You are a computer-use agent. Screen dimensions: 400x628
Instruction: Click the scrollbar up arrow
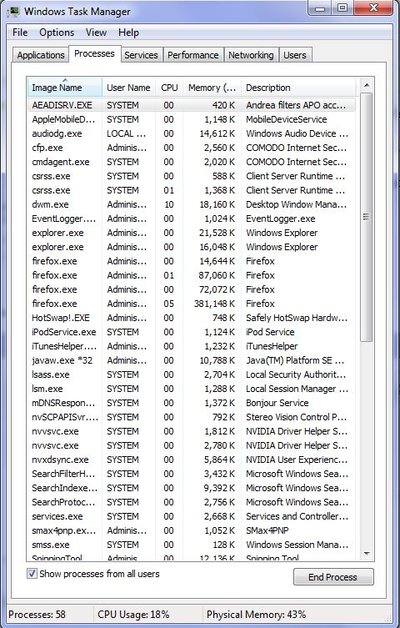(x=366, y=85)
